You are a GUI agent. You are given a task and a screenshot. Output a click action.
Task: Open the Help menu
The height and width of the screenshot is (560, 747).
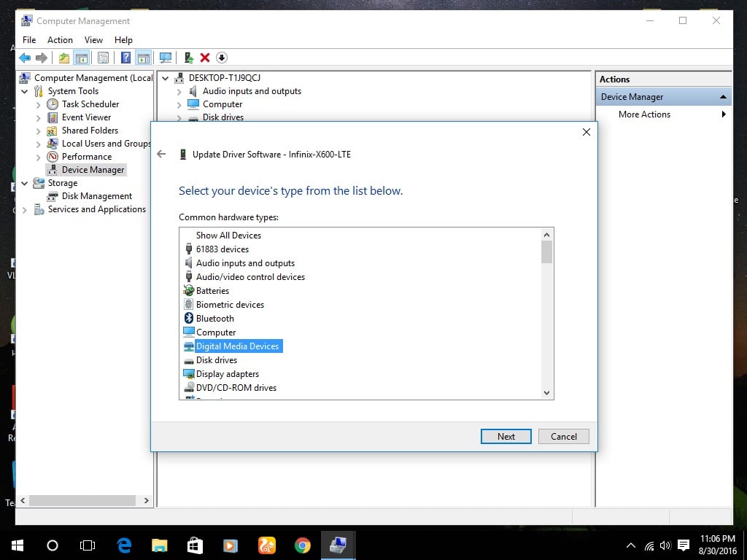123,40
